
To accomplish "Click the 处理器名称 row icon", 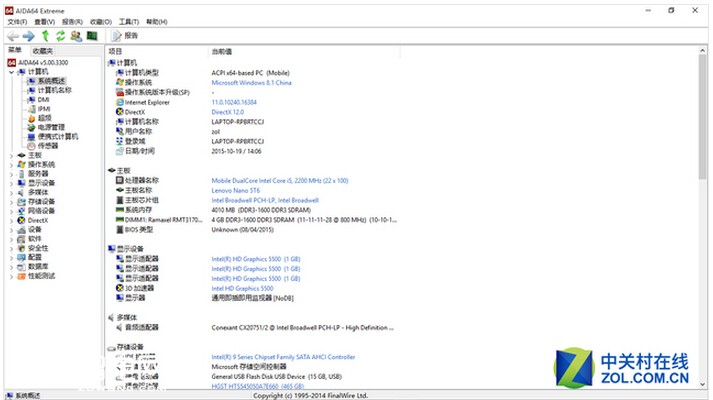I will pos(120,180).
